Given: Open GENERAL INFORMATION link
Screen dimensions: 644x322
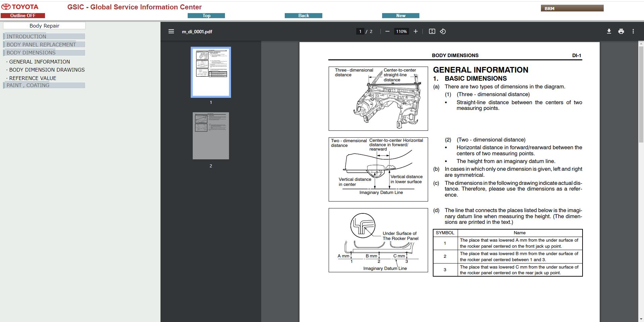Looking at the screenshot, I should pos(40,62).
